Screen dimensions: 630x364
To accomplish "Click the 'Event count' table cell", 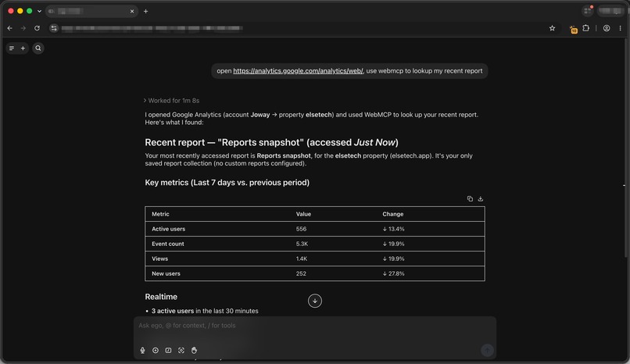I will coord(167,244).
